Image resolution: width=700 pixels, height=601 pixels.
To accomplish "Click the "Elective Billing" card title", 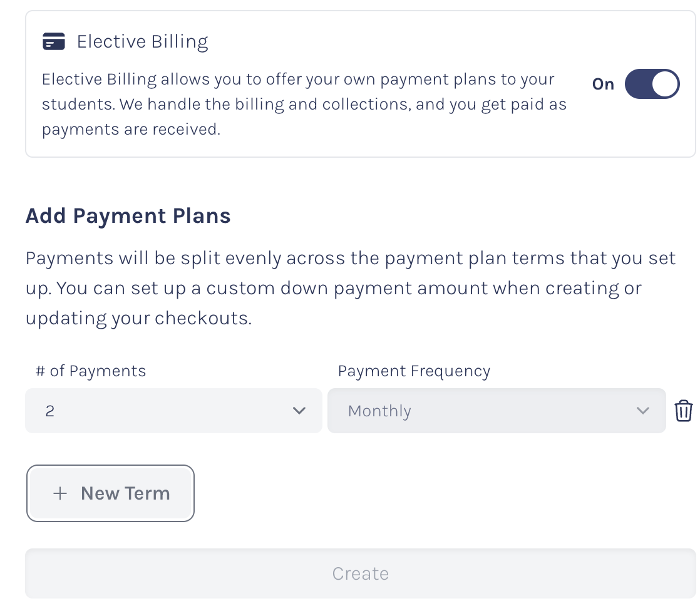I will pyautogui.click(x=142, y=42).
